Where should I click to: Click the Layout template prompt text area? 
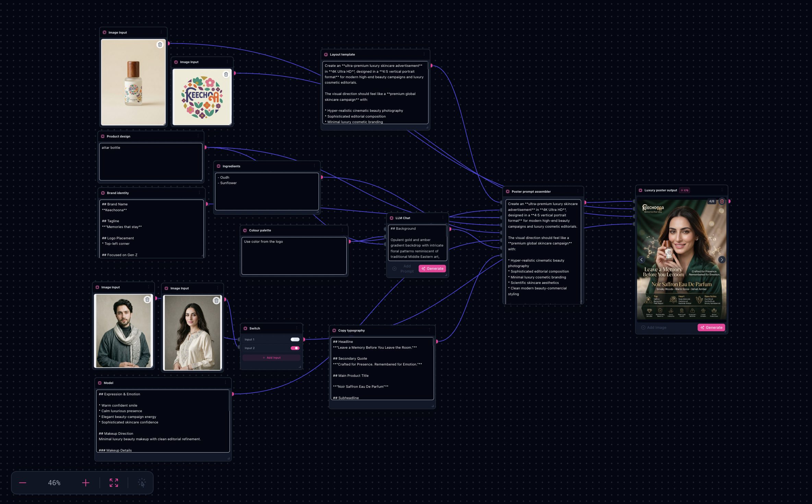(x=375, y=93)
